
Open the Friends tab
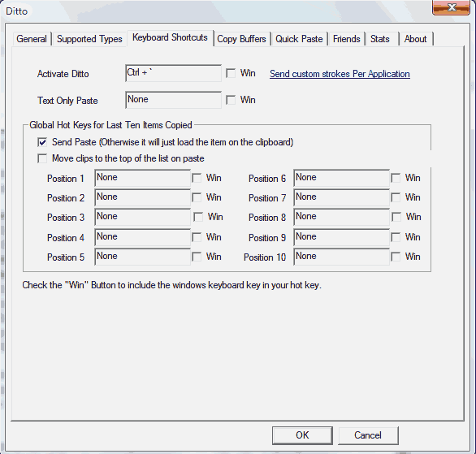346,39
